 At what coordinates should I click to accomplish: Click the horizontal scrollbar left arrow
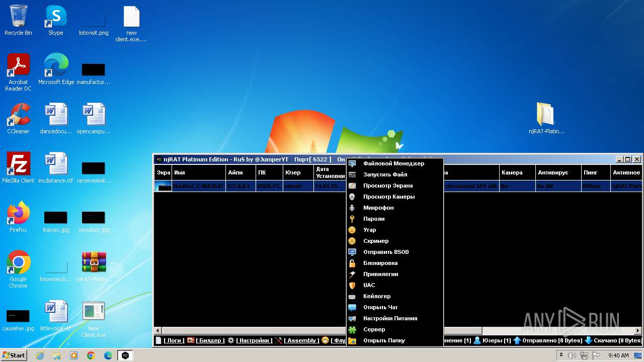point(158,331)
